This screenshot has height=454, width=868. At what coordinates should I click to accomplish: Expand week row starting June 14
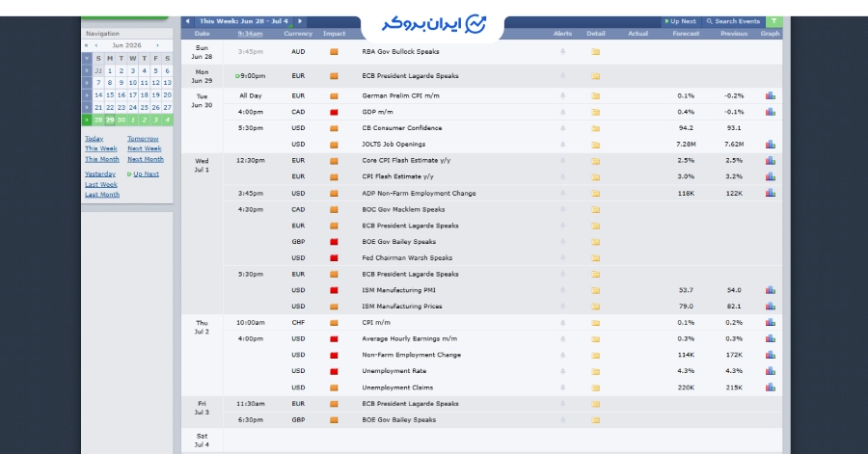[x=87, y=95]
